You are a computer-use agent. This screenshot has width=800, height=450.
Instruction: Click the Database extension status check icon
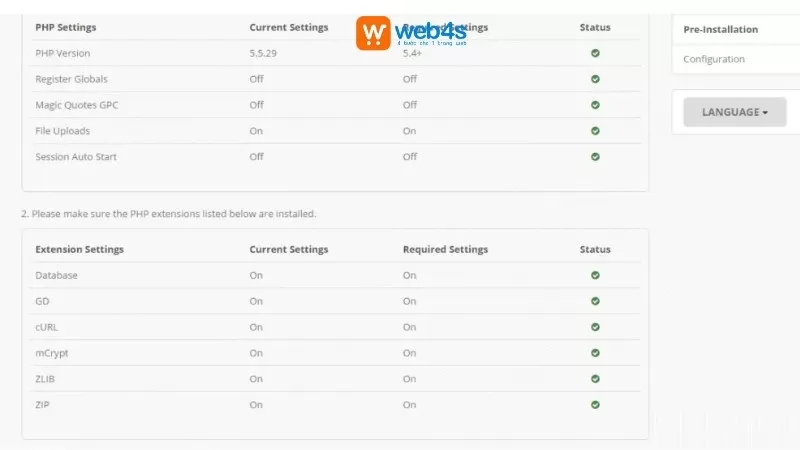pos(595,275)
